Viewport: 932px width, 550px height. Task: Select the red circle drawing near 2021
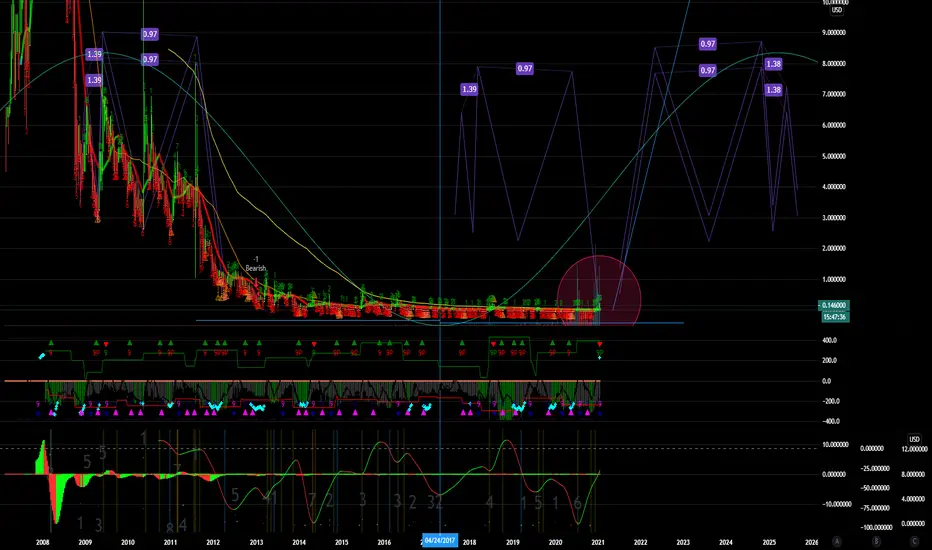[x=599, y=290]
